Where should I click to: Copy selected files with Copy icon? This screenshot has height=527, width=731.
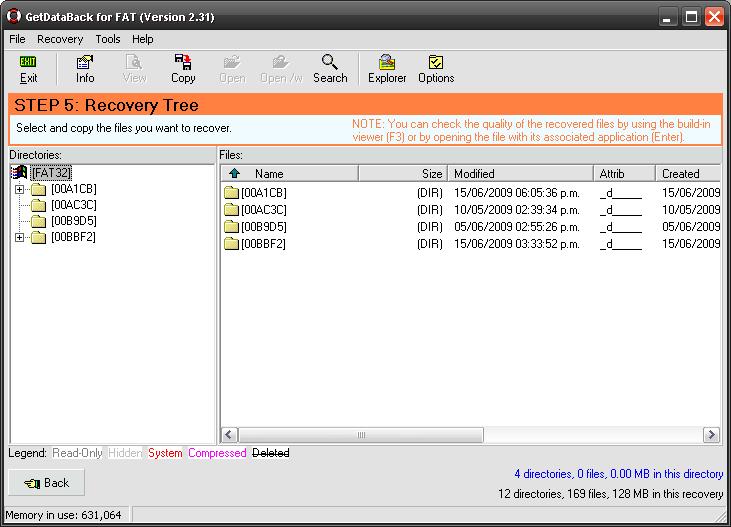183,62
